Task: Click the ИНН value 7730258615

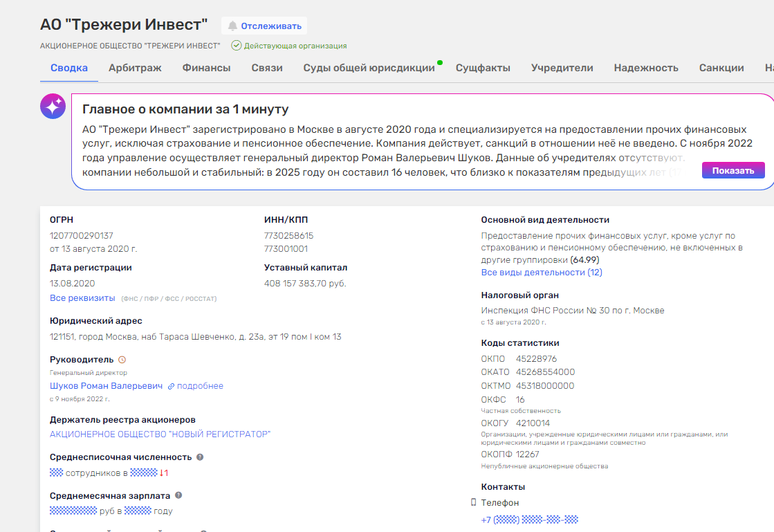Action: (288, 236)
